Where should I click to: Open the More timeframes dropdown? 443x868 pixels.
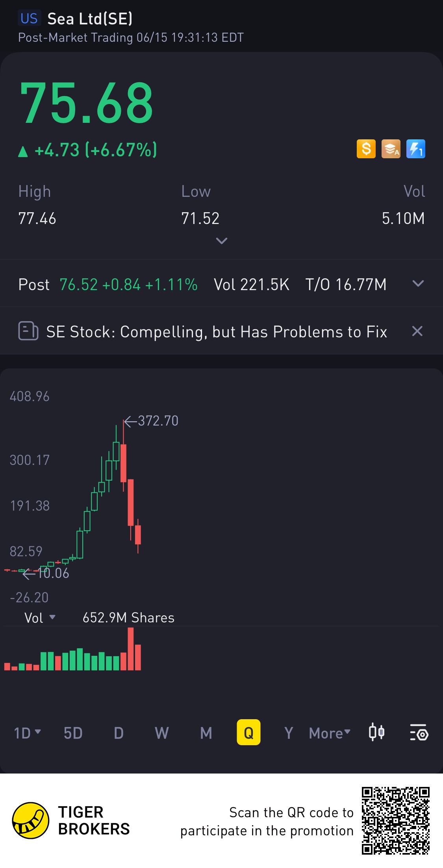click(330, 733)
